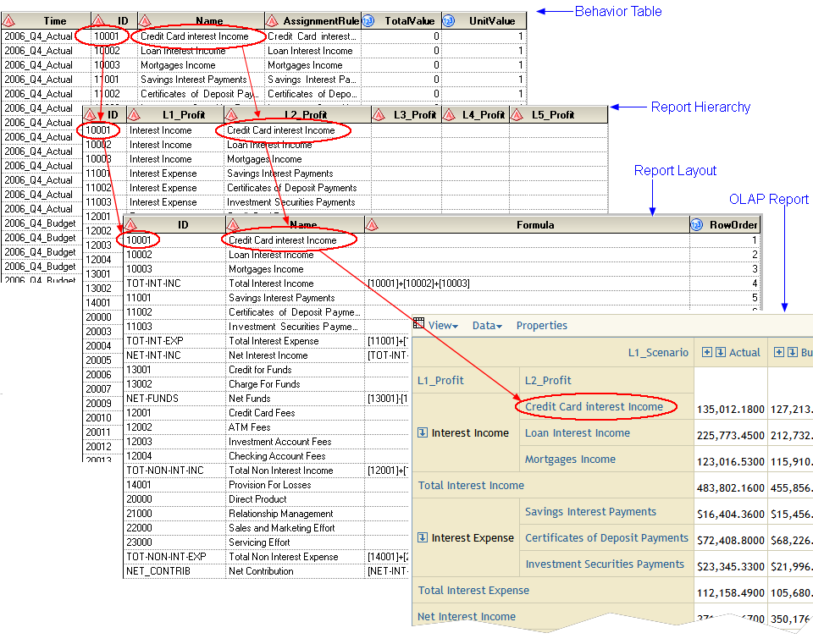The width and height of the screenshot is (813, 644).
Task: Click the character type icon on Formula column
Action: pos(372,225)
